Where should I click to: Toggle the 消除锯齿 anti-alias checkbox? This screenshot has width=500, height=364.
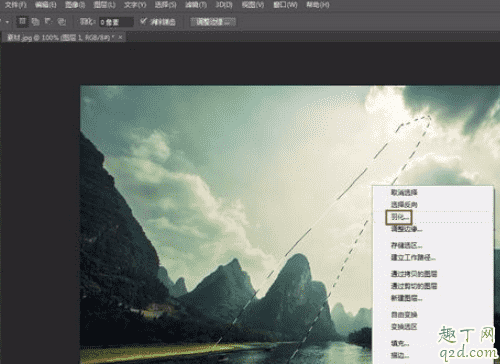click(143, 22)
